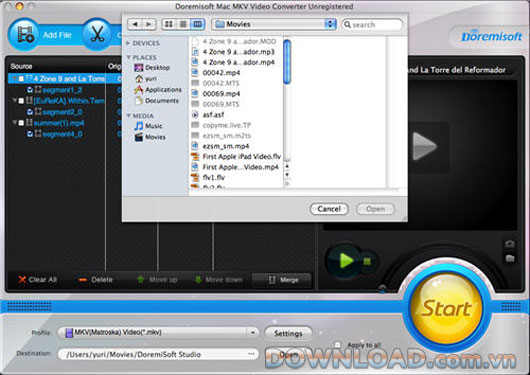
Task: Select First Apple...Video.mp4 file
Action: (236, 167)
